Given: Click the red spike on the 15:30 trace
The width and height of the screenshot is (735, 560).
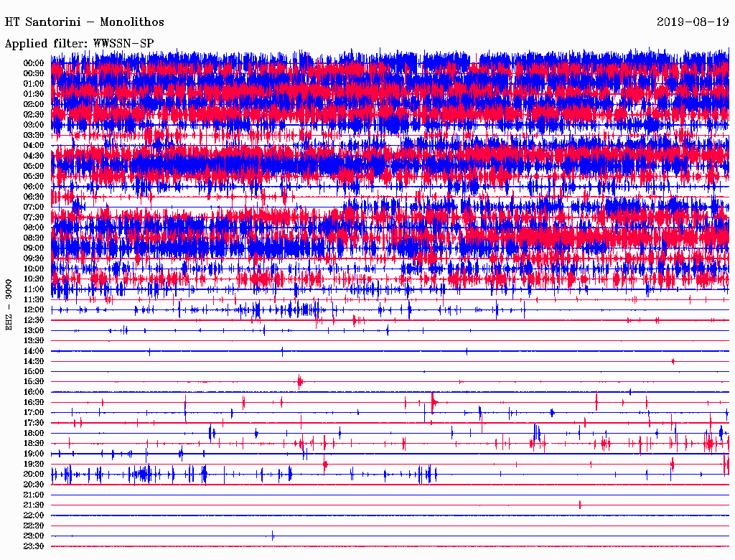Looking at the screenshot, I should 300,382.
